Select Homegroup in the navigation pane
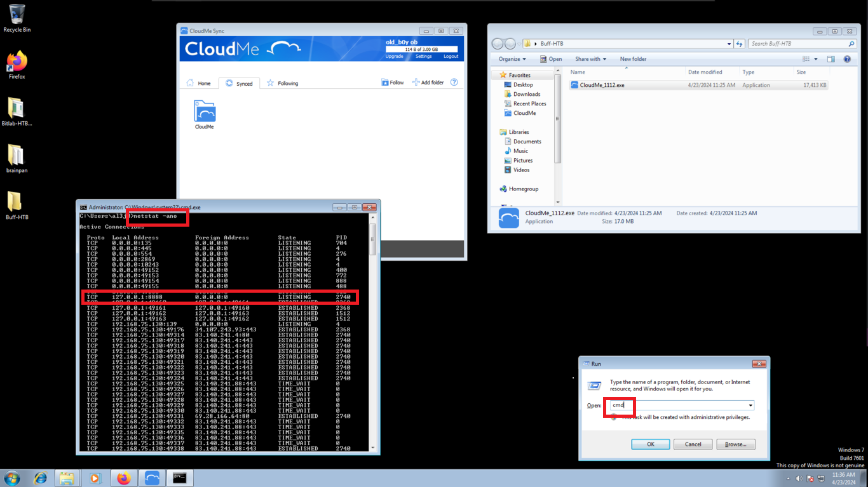Screen dimensions: 868x487 519,189
